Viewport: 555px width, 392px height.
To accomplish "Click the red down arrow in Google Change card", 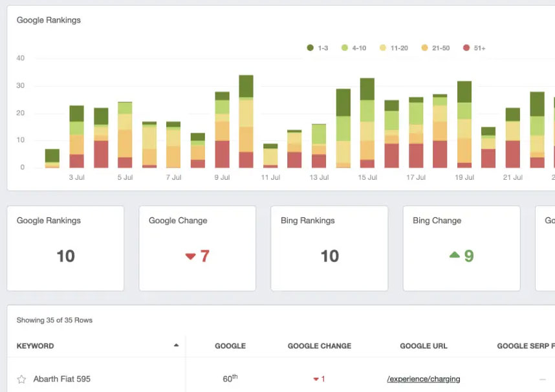I will click(x=190, y=257).
